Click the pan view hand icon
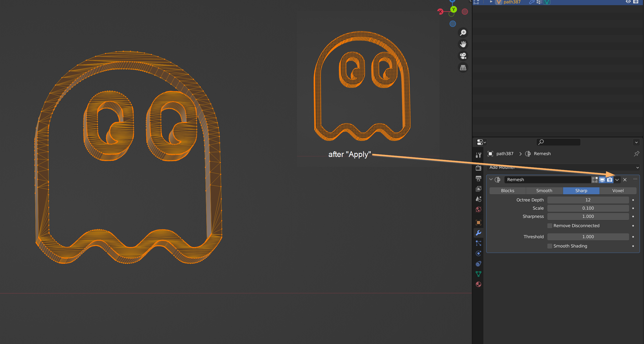Image resolution: width=644 pixels, height=344 pixels. (x=463, y=44)
